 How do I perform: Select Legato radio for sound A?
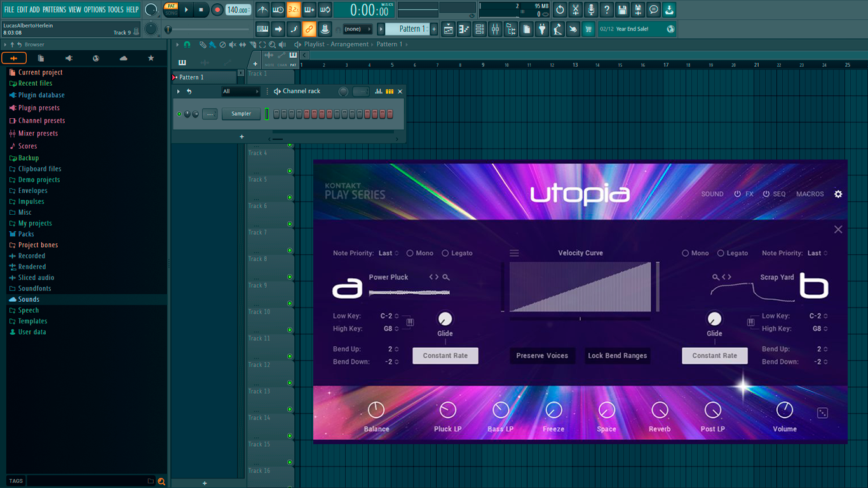[x=445, y=253]
